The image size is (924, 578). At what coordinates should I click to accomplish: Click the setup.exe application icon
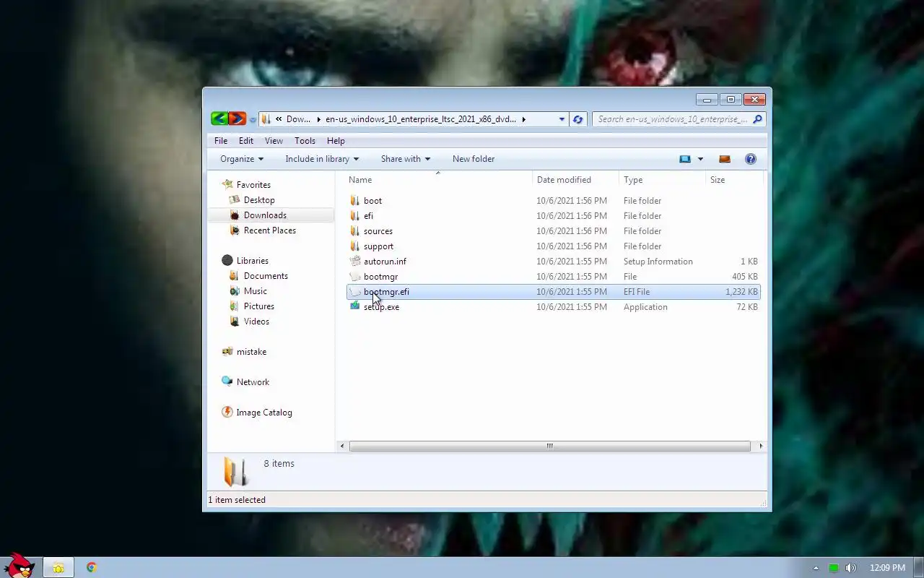(x=354, y=307)
